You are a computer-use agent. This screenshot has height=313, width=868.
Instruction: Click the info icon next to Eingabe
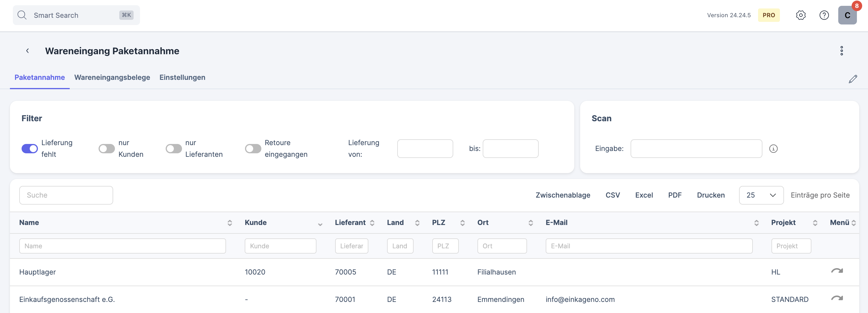773,149
